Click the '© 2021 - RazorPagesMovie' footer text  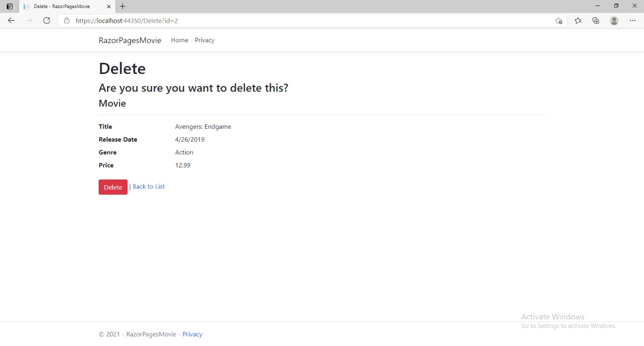pos(137,334)
